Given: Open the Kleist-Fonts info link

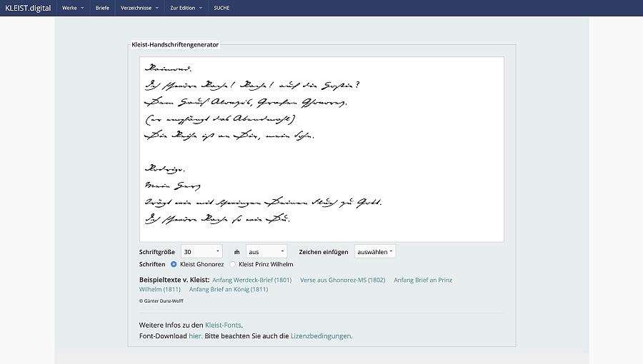Looking at the screenshot, I should pos(223,325).
